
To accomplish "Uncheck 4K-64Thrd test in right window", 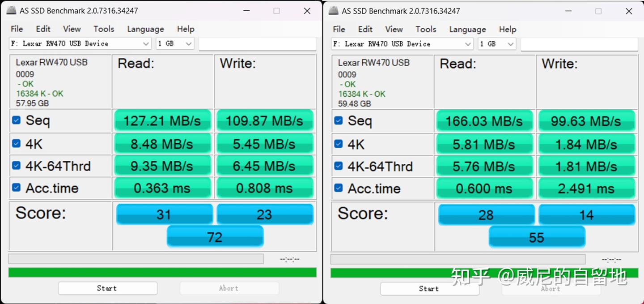I will click(339, 166).
